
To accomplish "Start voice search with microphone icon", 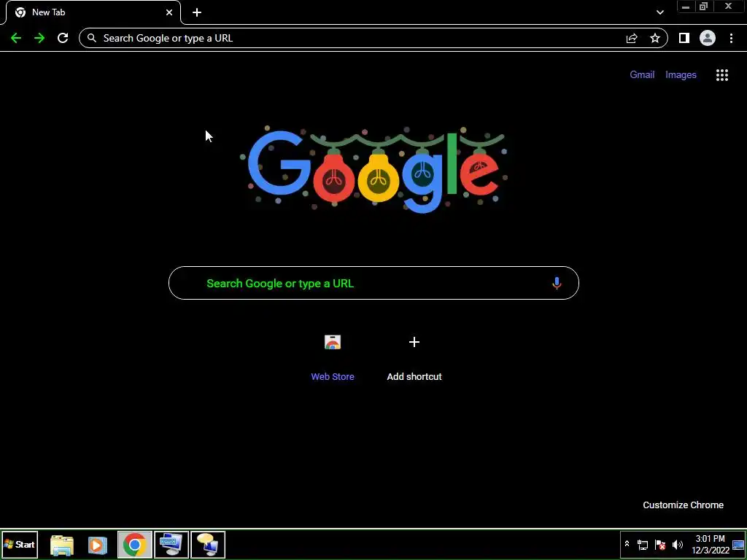I will click(x=557, y=284).
